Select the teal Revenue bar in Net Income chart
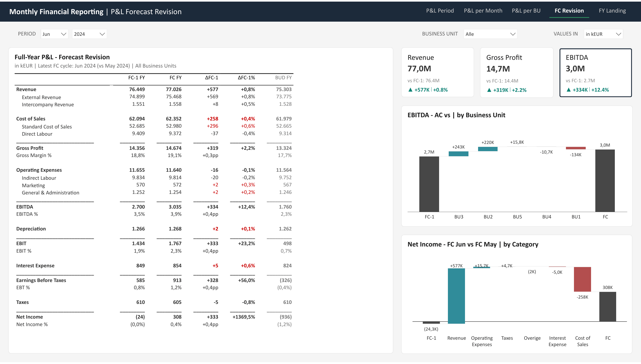Image resolution: width=641 pixels, height=364 pixels. [456, 296]
